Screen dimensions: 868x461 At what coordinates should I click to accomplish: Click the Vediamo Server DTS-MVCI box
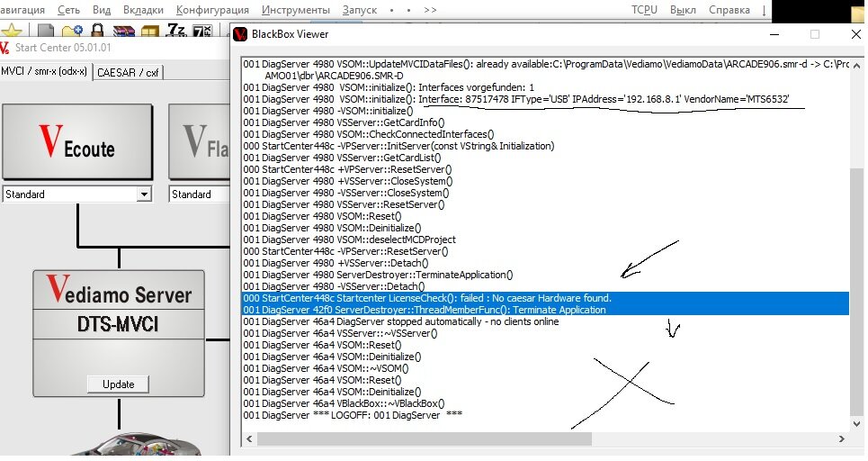click(119, 333)
